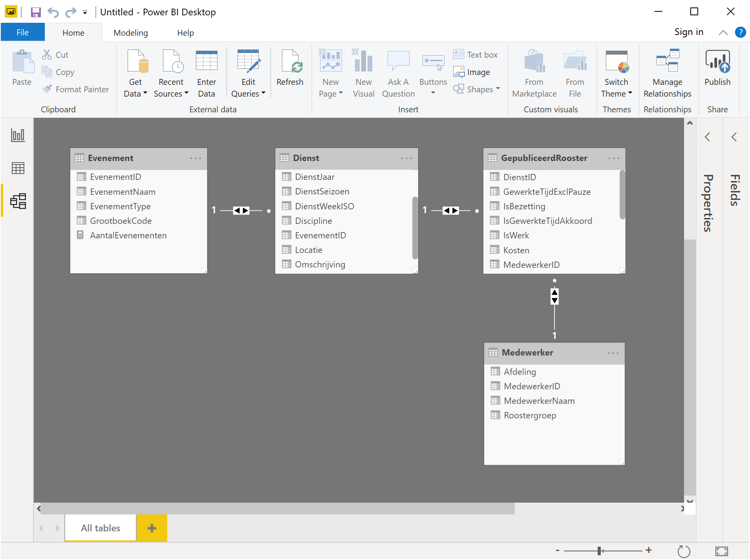Image resolution: width=750 pixels, height=560 pixels.
Task: Switch to the Modeling ribbon tab
Action: (x=131, y=33)
